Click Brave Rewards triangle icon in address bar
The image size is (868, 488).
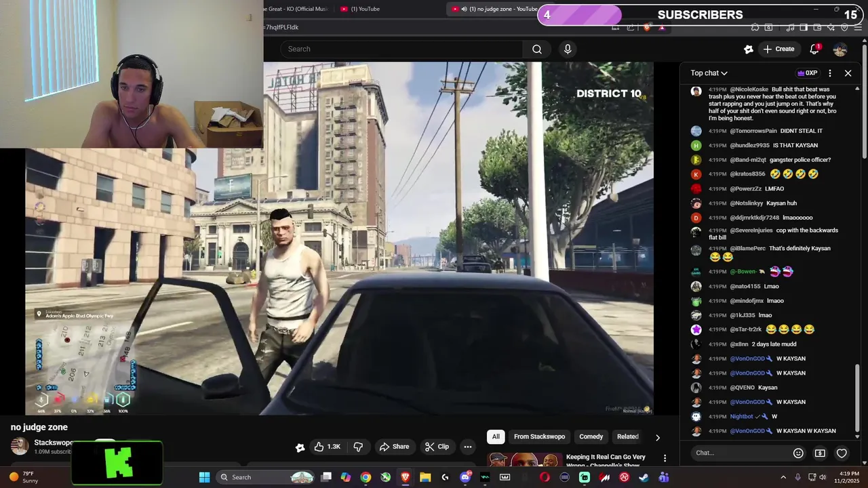[x=662, y=28]
